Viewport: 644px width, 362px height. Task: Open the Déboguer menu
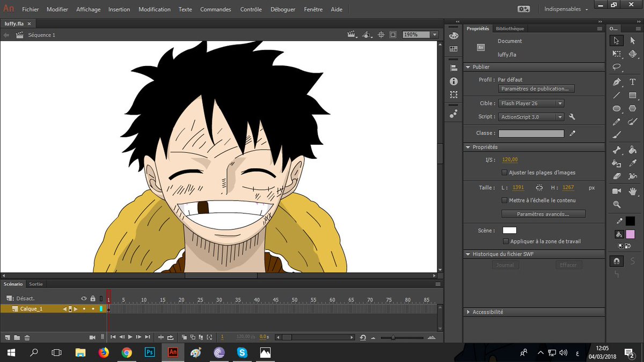tap(283, 9)
